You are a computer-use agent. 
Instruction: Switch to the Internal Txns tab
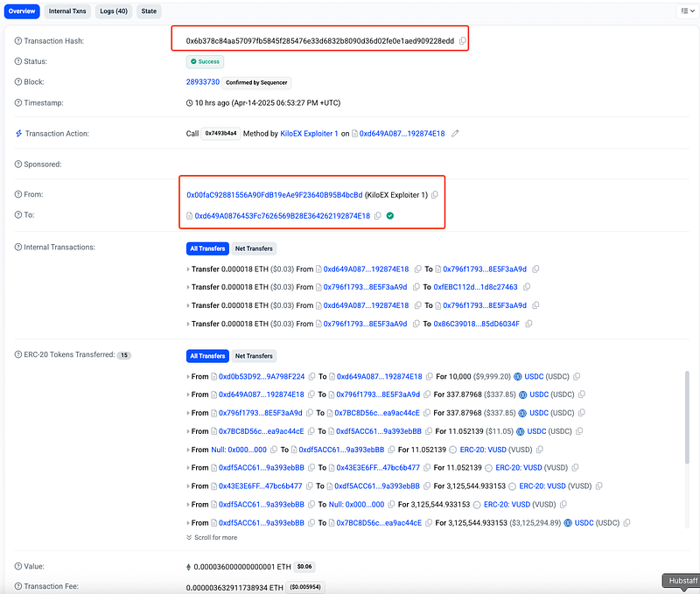(x=67, y=11)
